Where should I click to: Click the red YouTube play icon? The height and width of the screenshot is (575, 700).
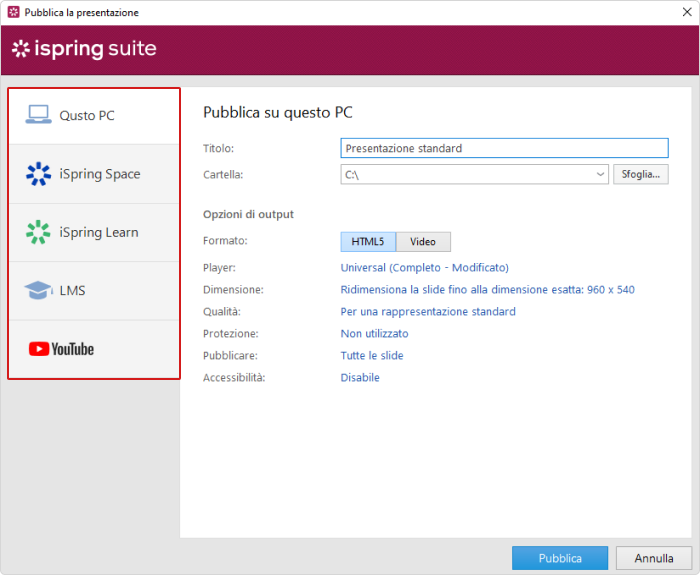pyautogui.click(x=39, y=349)
